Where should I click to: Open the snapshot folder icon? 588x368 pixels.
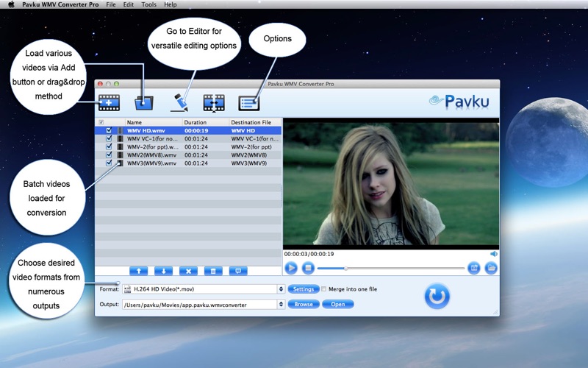click(x=491, y=268)
